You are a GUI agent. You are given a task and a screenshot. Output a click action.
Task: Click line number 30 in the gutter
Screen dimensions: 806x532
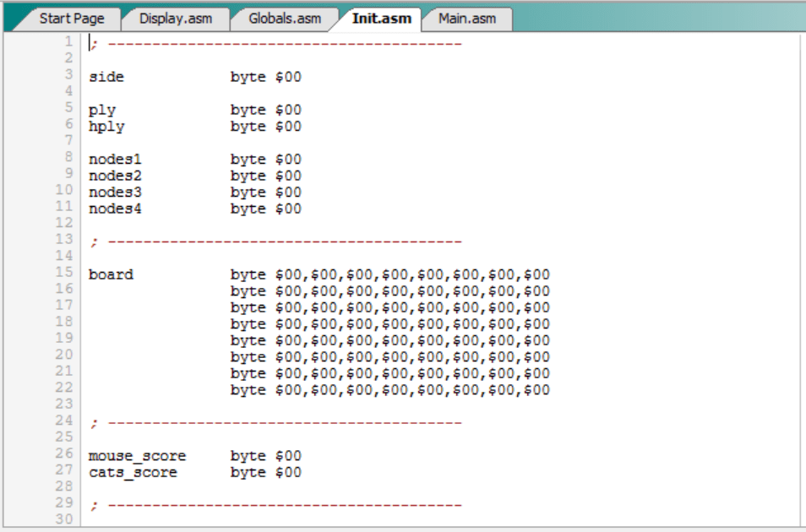tap(65, 519)
